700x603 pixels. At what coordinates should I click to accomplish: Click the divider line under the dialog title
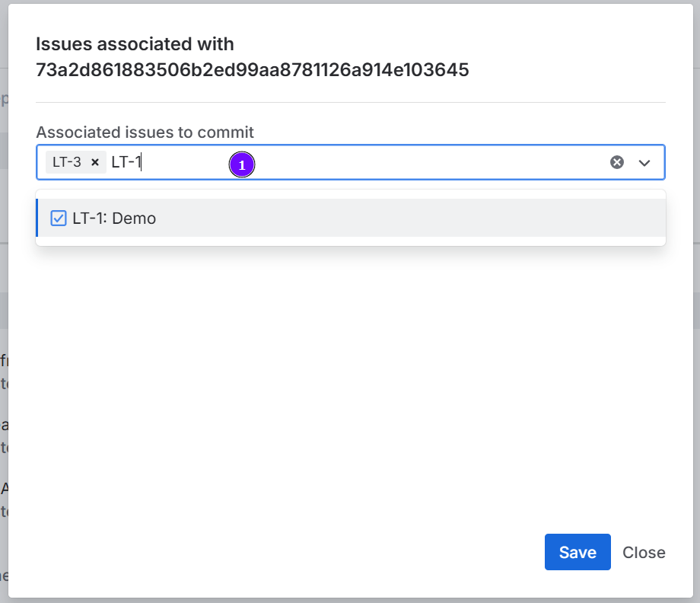click(x=350, y=102)
